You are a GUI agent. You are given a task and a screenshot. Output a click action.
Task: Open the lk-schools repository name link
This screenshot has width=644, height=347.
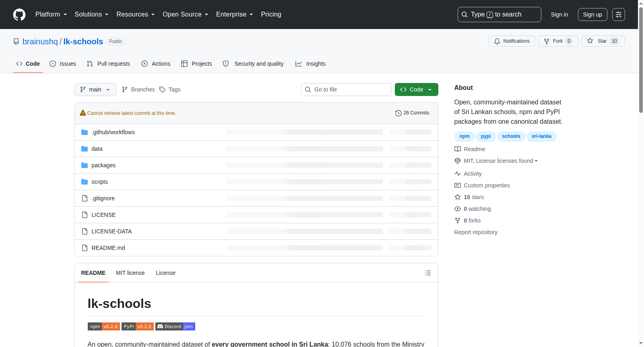tap(83, 42)
